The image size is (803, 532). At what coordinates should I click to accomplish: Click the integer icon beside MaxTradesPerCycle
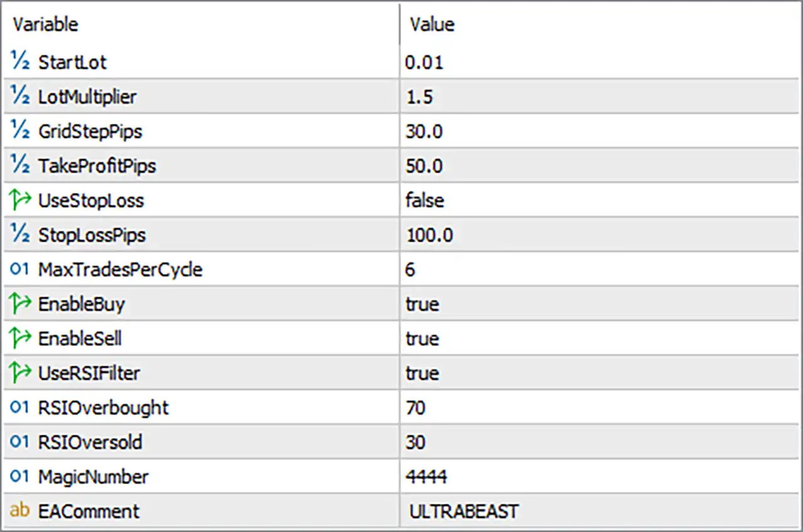point(20,269)
